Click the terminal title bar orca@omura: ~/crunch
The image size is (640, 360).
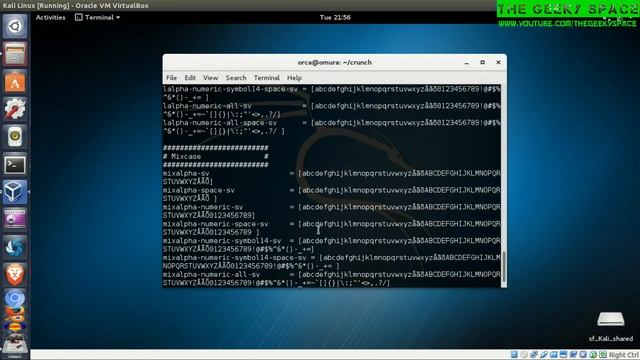point(335,62)
